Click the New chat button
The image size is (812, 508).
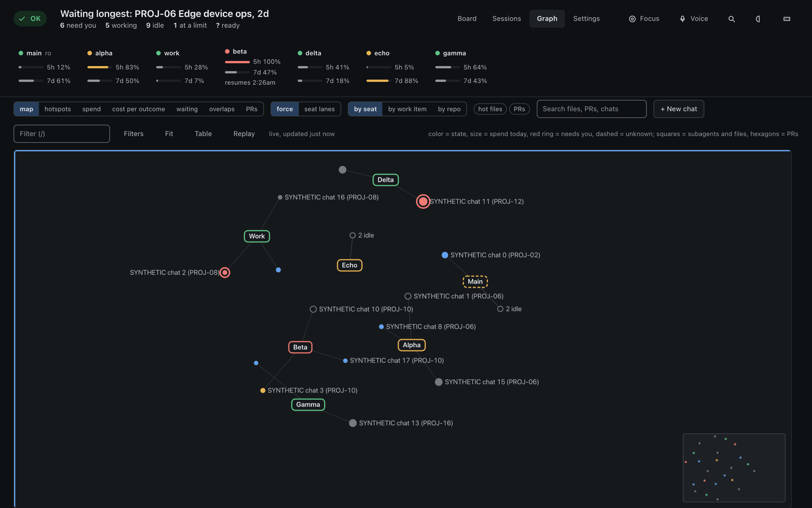pyautogui.click(x=678, y=109)
